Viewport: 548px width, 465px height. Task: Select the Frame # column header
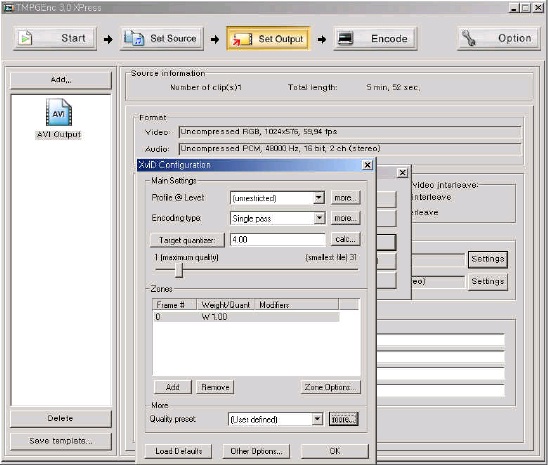pyautogui.click(x=175, y=305)
